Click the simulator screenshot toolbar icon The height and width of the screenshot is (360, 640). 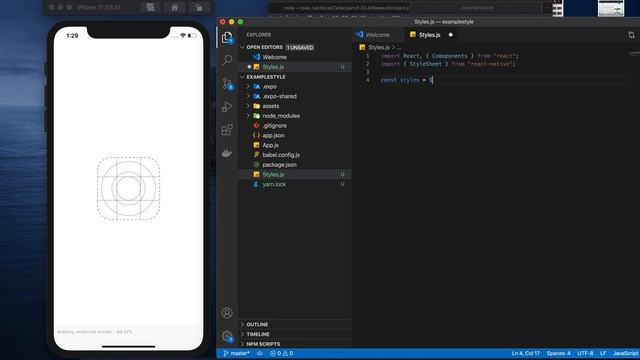[151, 7]
